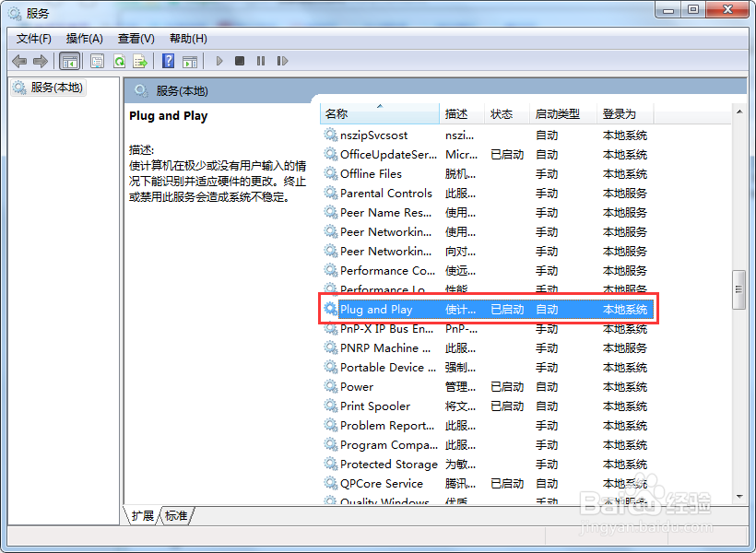Click the Forward arrow in toolbar
This screenshot has height=553, width=756.
click(41, 61)
